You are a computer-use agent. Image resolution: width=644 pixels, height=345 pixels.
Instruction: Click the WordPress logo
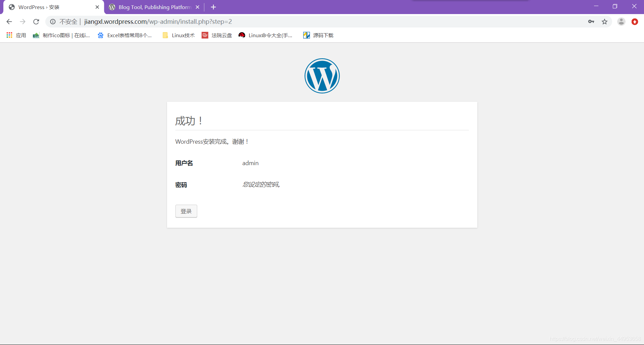click(x=322, y=76)
